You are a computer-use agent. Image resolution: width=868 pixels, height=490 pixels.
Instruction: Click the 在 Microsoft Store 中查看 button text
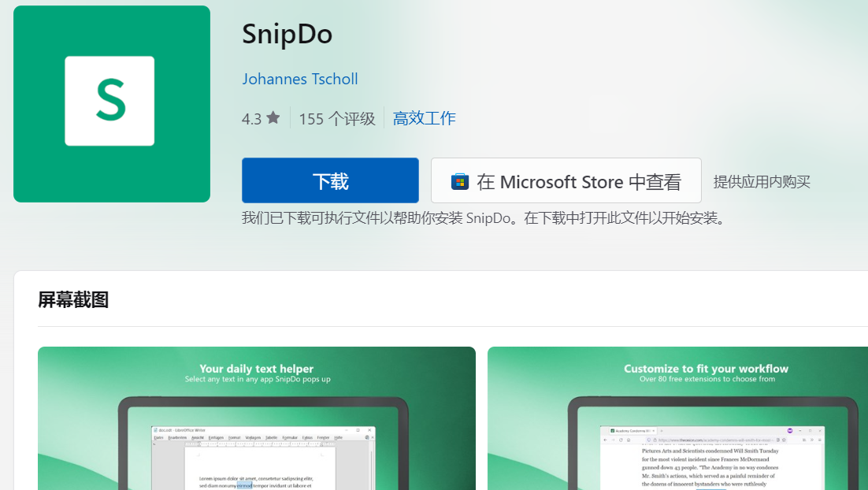578,182
